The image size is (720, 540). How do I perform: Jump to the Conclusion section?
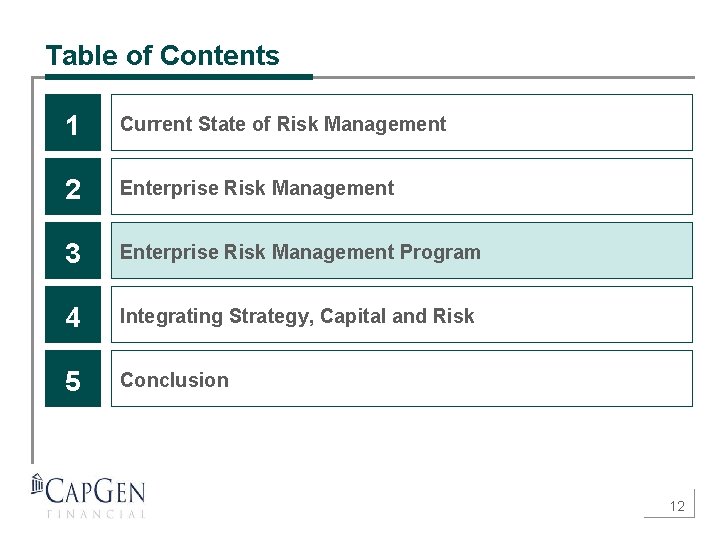pos(174,380)
